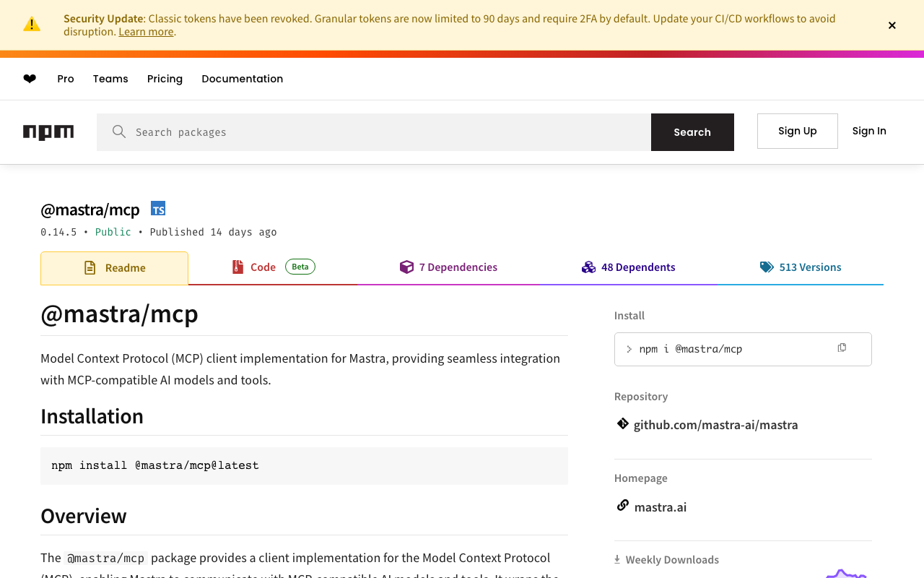Copy the npm install command

842,348
